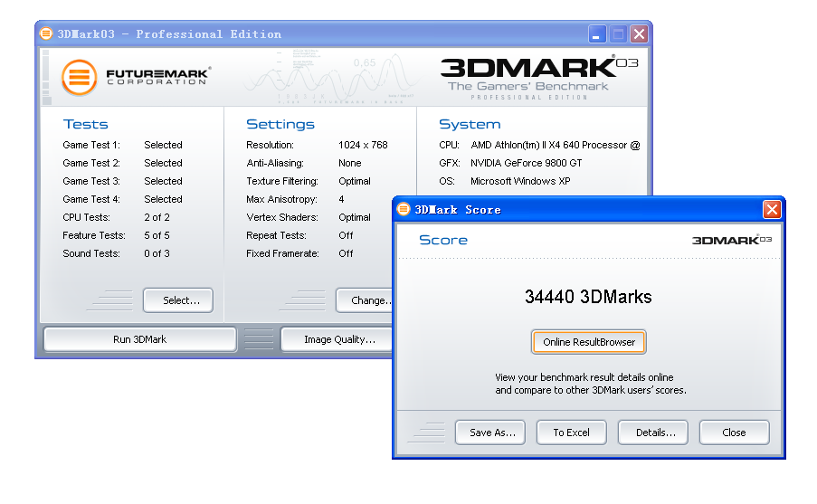Click the orange icon in Score dialog title bar

404,210
